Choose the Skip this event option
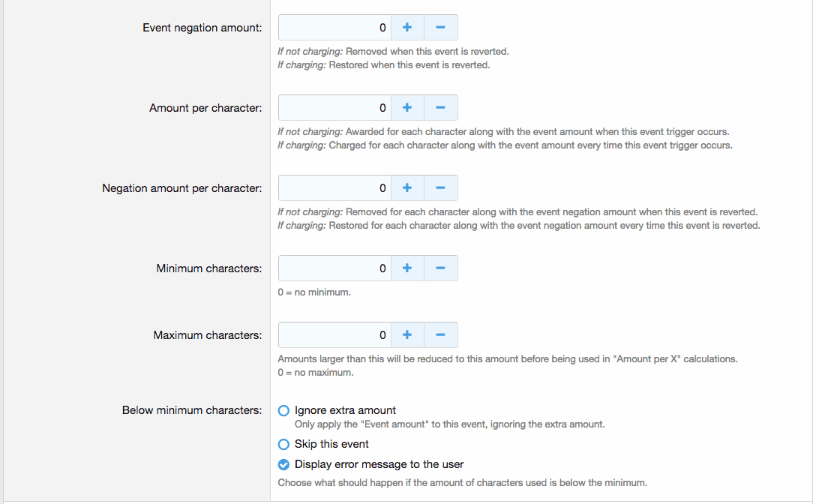 283,444
